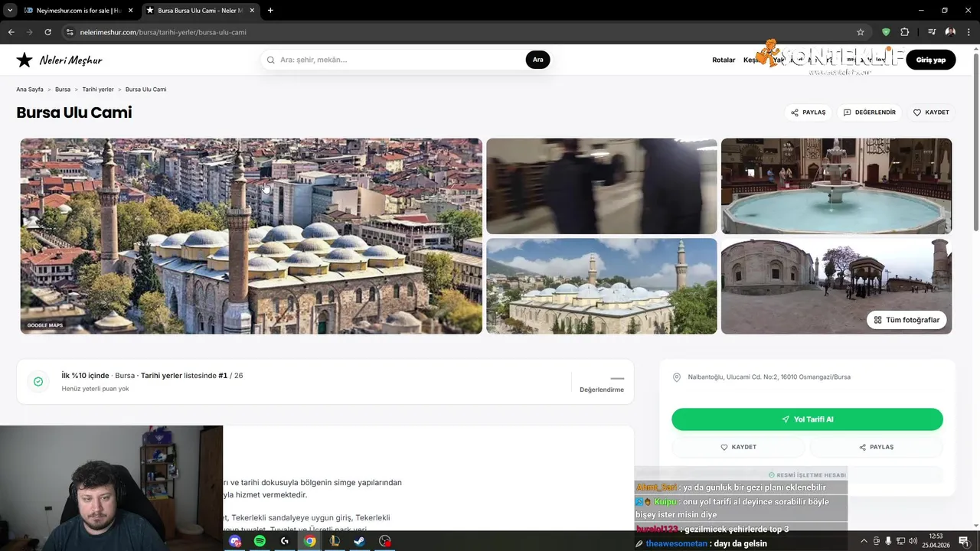Image resolution: width=980 pixels, height=551 pixels.
Task: Click the sidebar PAYLAŞ button
Action: [876, 447]
